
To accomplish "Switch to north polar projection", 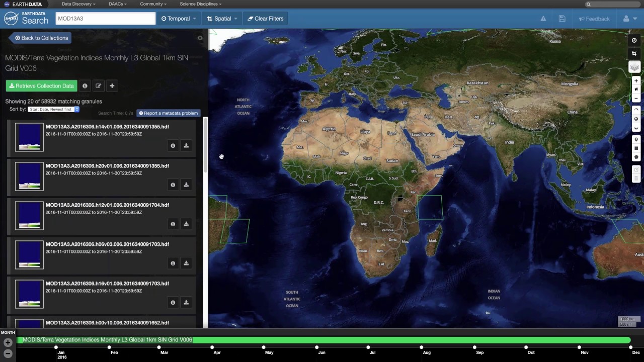I will [636, 110].
